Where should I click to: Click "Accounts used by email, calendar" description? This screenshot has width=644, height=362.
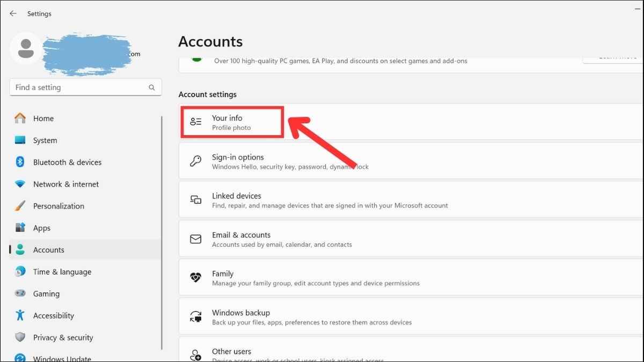(282, 245)
